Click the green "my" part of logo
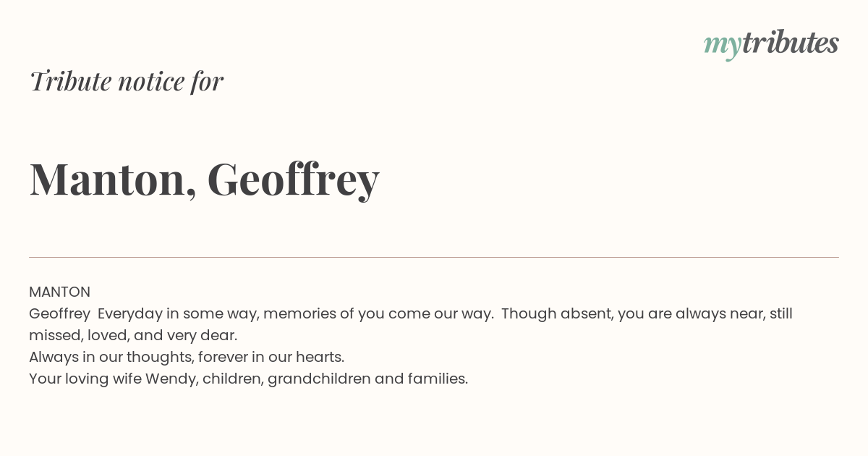This screenshot has height=456, width=868. click(723, 47)
